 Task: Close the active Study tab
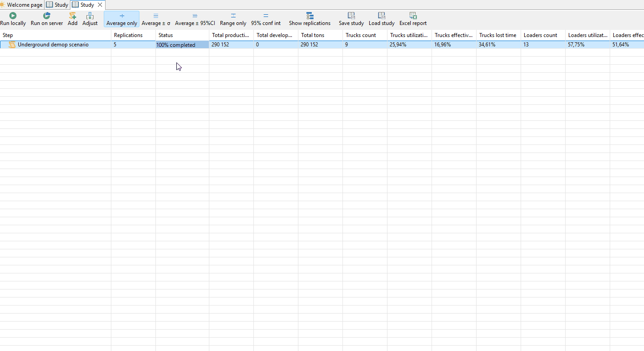pyautogui.click(x=100, y=5)
